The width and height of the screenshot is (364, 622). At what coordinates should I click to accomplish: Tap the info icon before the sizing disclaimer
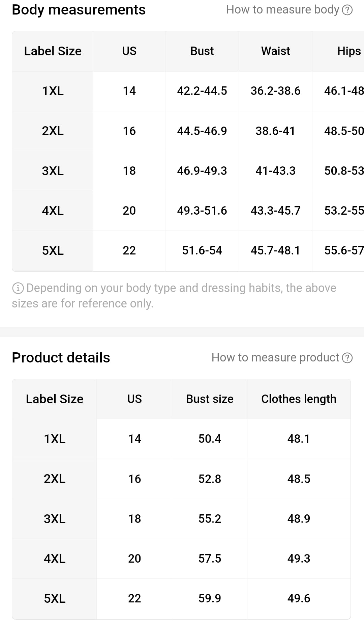(18, 288)
